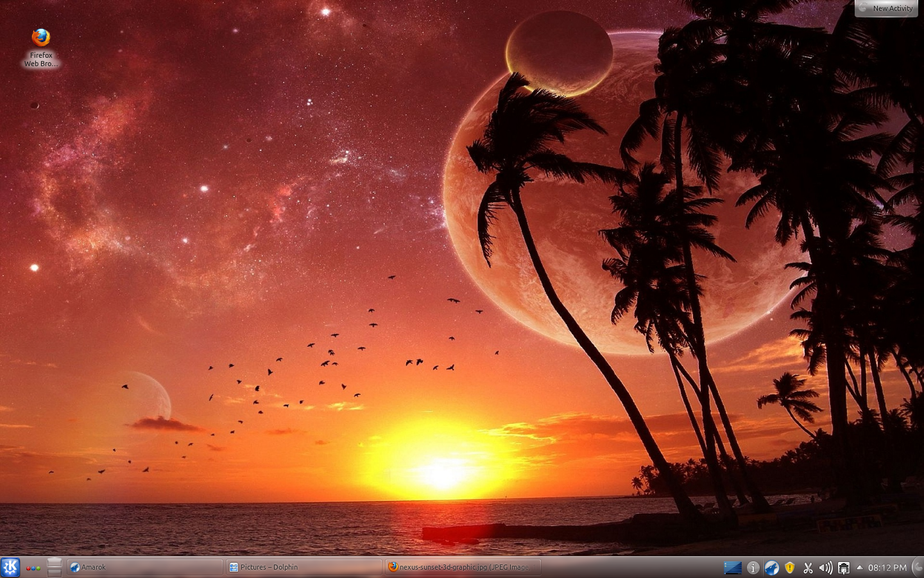
Task: Open the volume speaker tray icon
Action: (826, 568)
